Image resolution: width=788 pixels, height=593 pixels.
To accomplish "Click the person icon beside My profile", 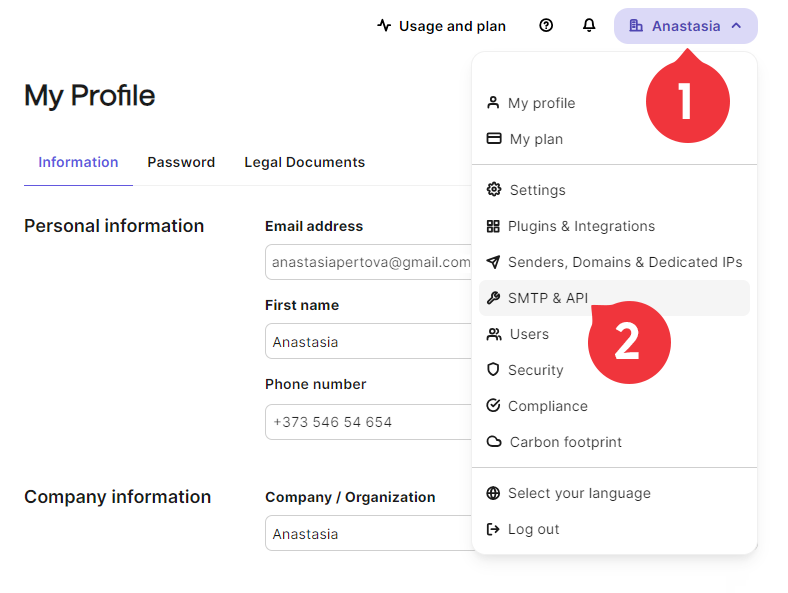I will (493, 103).
